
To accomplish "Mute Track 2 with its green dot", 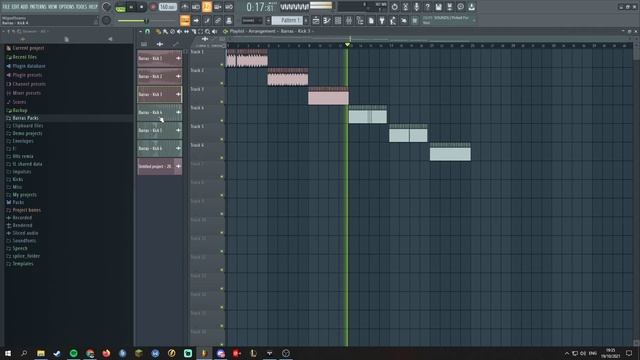I will [x=222, y=83].
